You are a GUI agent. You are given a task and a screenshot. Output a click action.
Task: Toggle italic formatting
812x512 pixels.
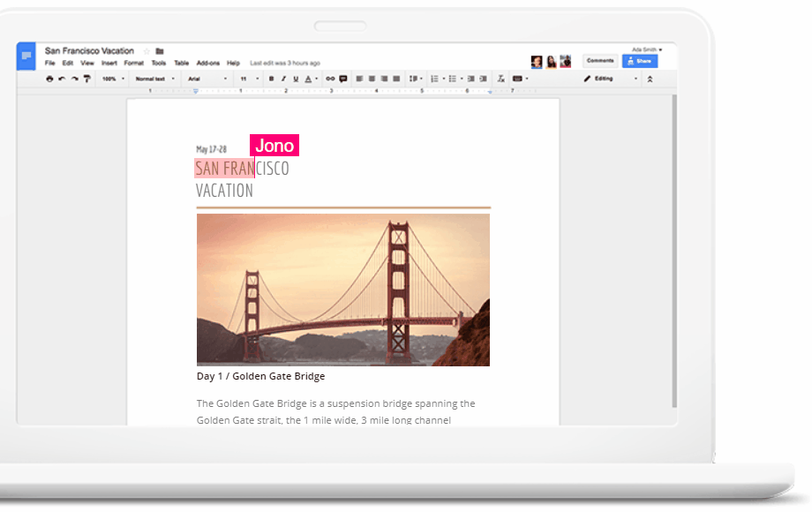tap(283, 79)
